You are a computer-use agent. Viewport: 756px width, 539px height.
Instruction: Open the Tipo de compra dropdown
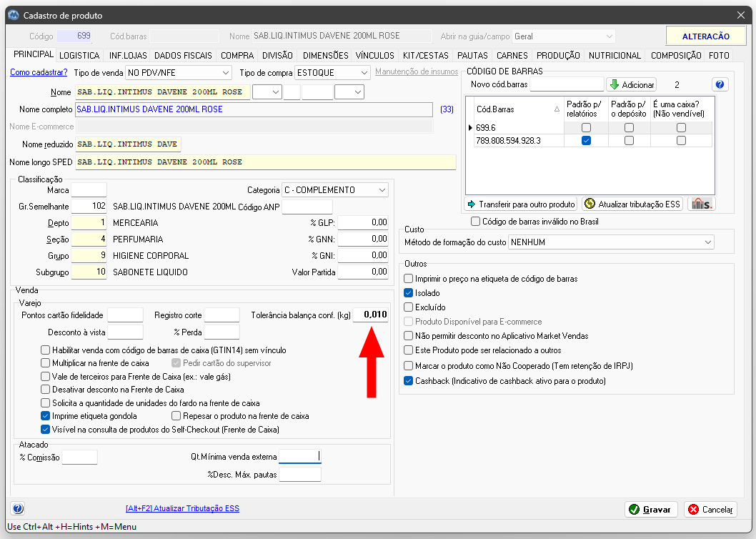pyautogui.click(x=332, y=73)
